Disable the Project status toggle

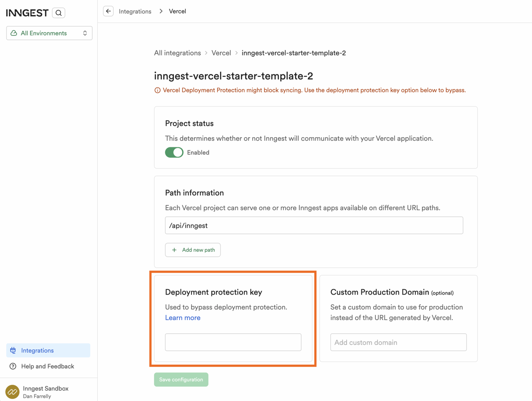174,153
